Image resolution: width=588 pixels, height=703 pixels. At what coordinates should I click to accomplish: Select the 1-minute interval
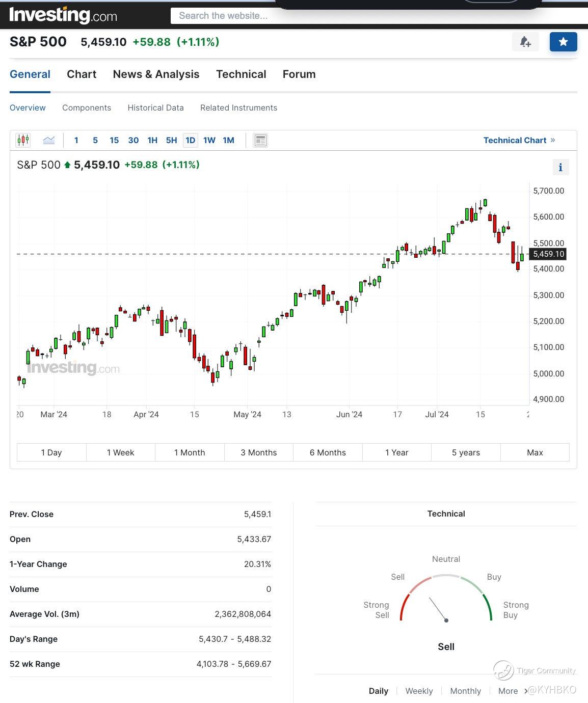click(x=76, y=140)
